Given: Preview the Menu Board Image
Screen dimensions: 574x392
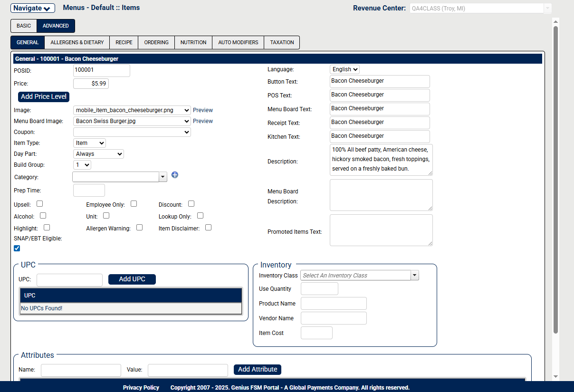Looking at the screenshot, I should (x=203, y=121).
